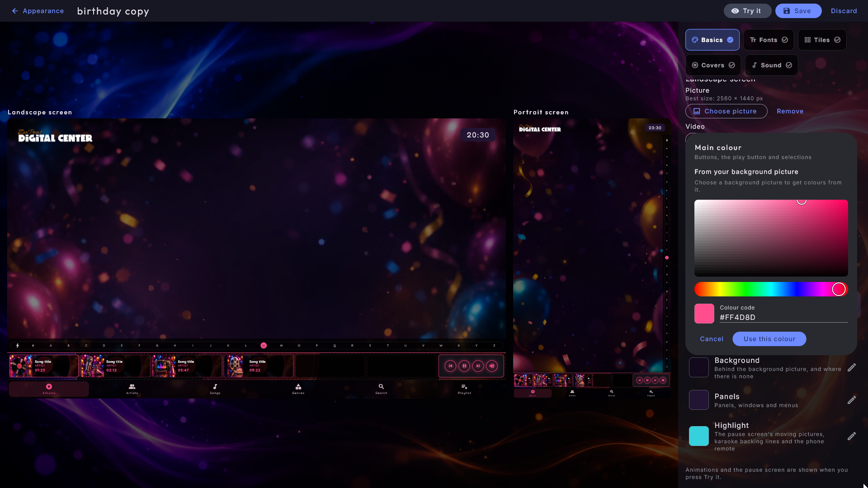Screen dimensions: 868x488
Task: Confirm with Use this colour
Action: (x=769, y=339)
